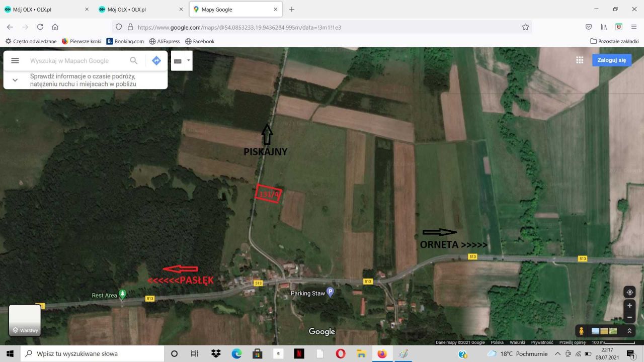Open the Booking.com bookmark
The image size is (644, 362).
click(125, 41)
